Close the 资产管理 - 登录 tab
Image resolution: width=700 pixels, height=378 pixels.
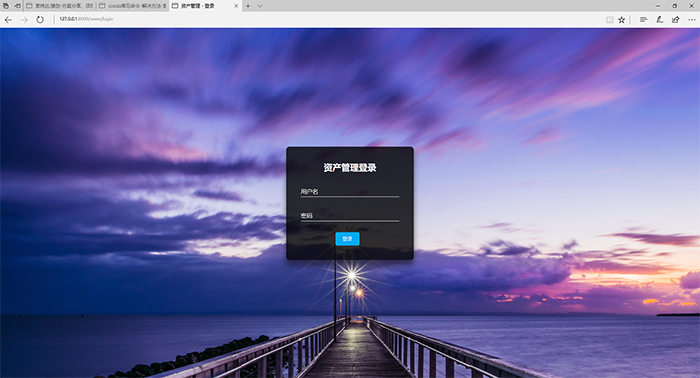pos(236,6)
